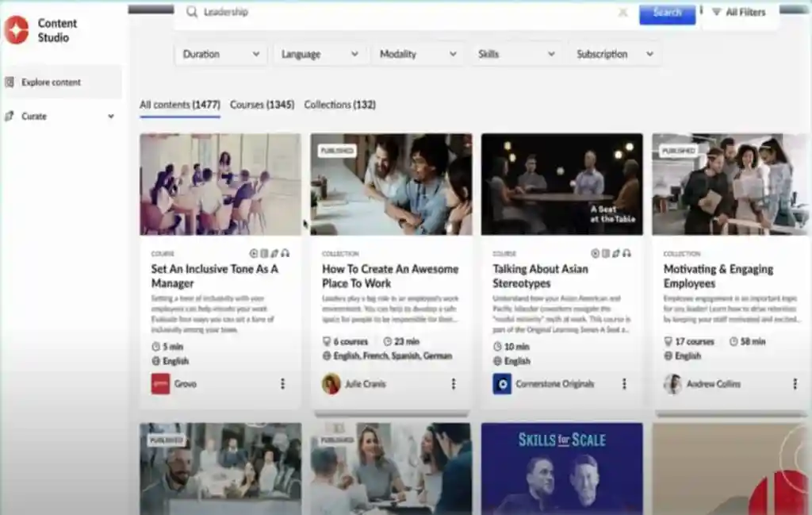Open the Modality filter dropdown
The width and height of the screenshot is (812, 515).
tap(418, 54)
